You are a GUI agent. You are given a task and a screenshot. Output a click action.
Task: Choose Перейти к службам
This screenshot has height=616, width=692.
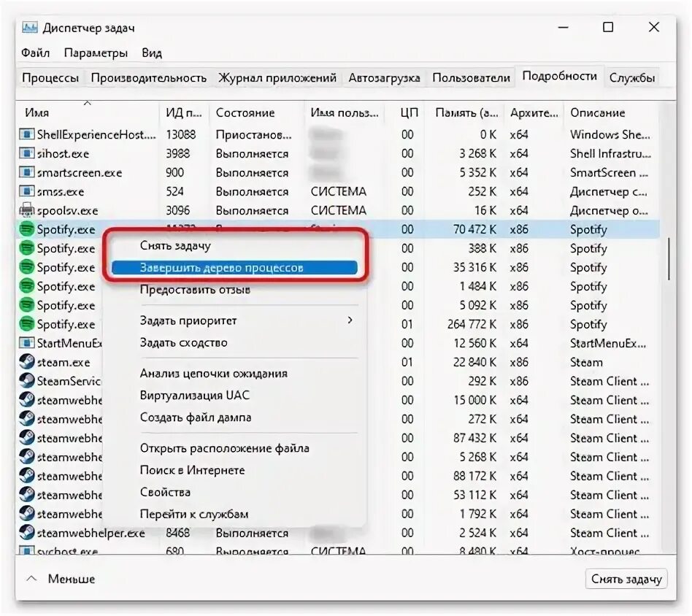point(235,514)
